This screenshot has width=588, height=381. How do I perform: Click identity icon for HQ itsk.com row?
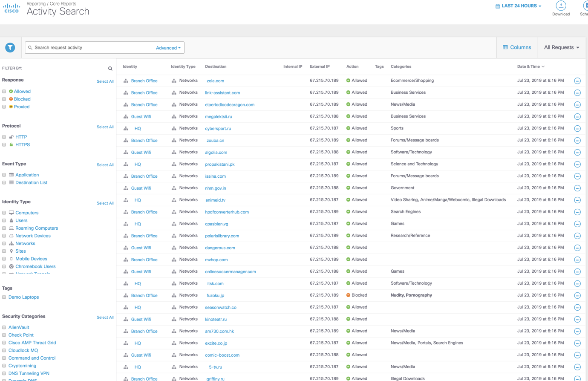click(x=126, y=283)
